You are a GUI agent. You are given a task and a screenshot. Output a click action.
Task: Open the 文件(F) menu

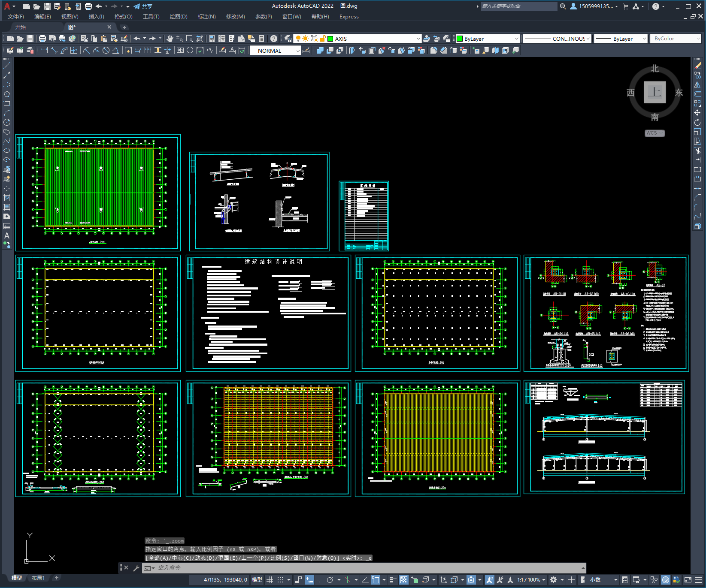point(16,17)
